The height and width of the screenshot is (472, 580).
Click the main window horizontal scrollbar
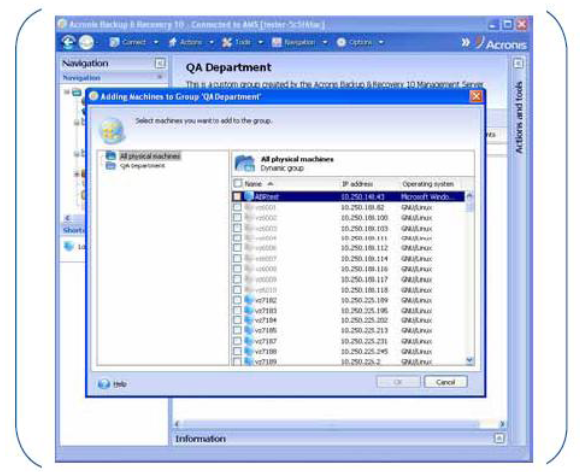pos(331,424)
